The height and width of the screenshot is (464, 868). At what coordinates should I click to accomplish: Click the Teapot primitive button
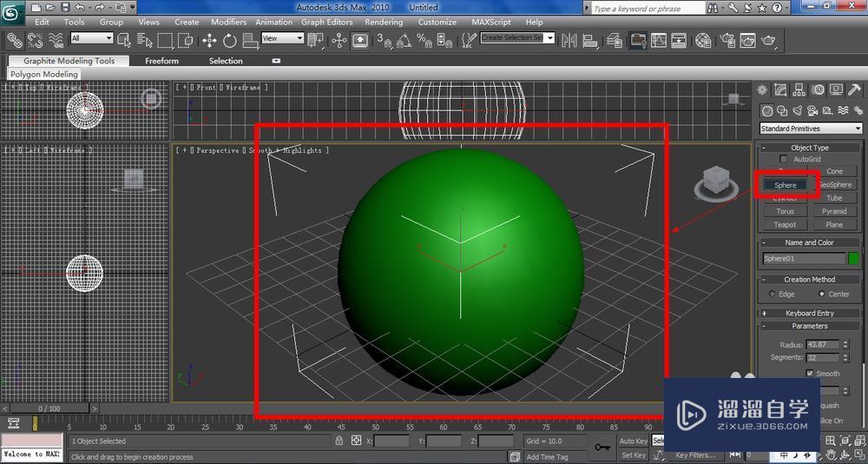click(x=785, y=224)
